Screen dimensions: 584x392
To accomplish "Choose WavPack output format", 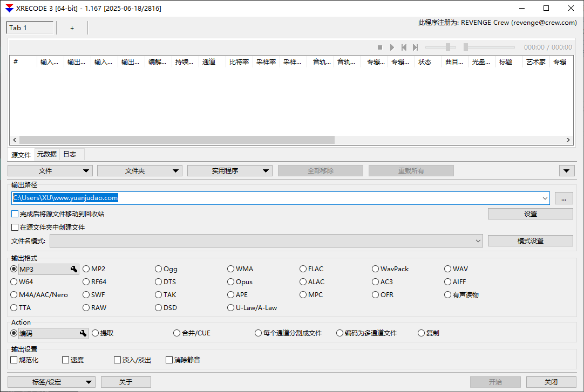I will (390, 269).
